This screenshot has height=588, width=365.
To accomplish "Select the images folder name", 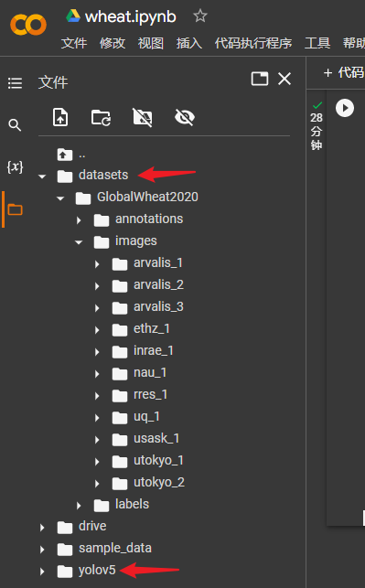I will 135,241.
